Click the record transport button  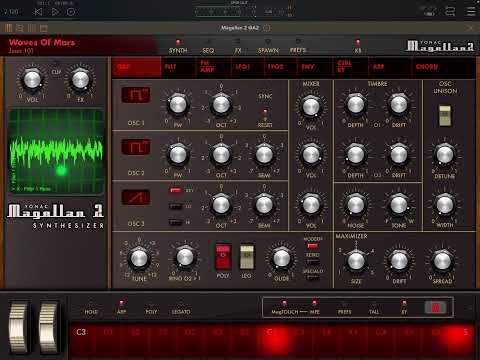click(71, 12)
